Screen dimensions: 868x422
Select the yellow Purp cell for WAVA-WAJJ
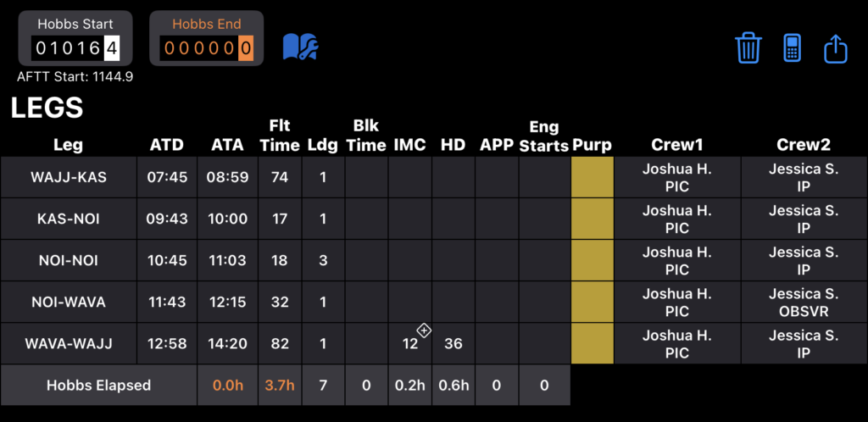[x=593, y=343]
